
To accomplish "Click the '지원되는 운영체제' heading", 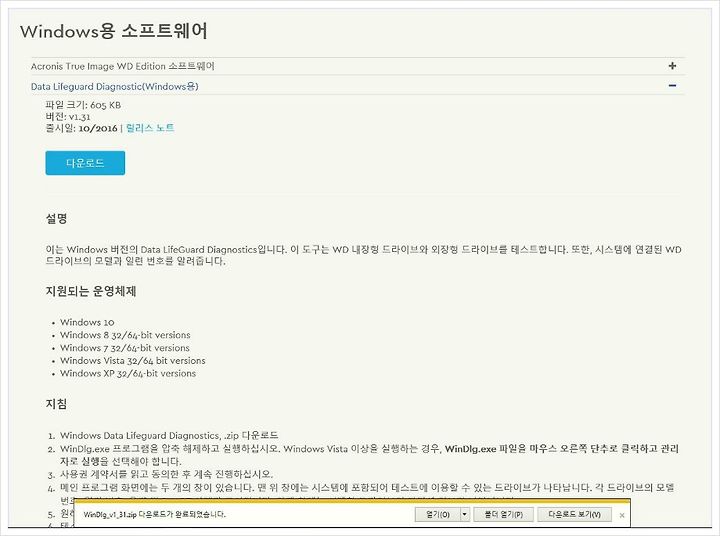I will tap(91, 291).
